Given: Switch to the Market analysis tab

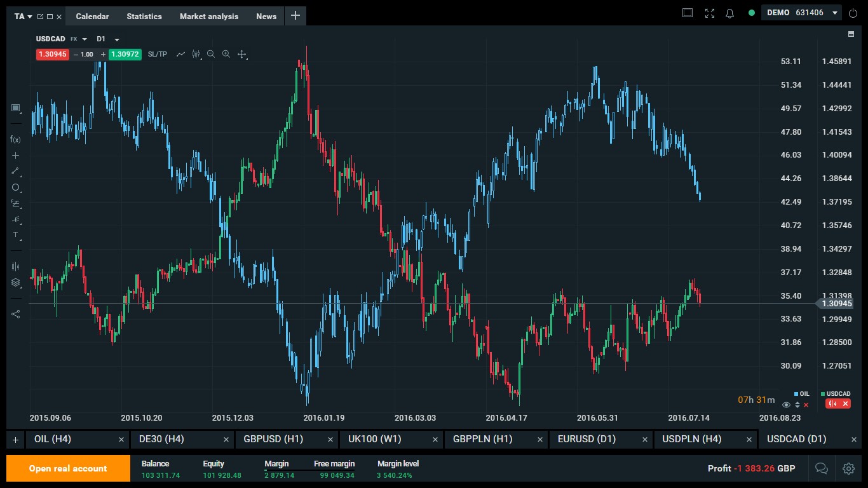Looking at the screenshot, I should click(209, 17).
